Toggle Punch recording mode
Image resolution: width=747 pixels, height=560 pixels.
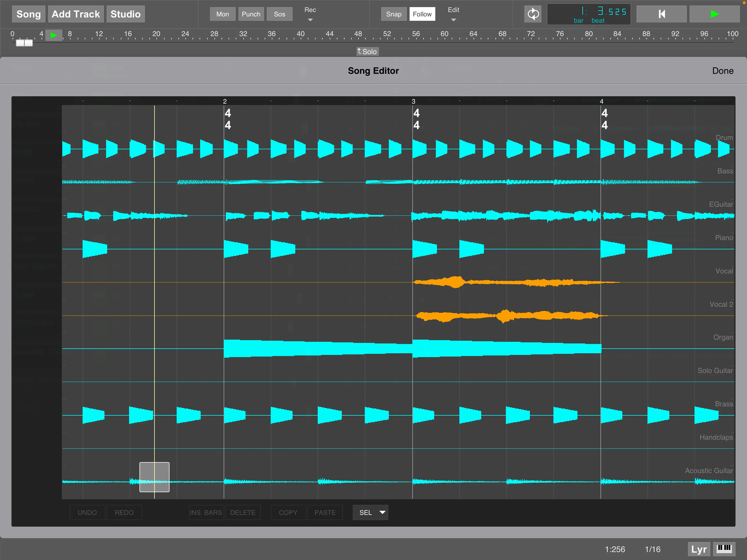pyautogui.click(x=251, y=14)
